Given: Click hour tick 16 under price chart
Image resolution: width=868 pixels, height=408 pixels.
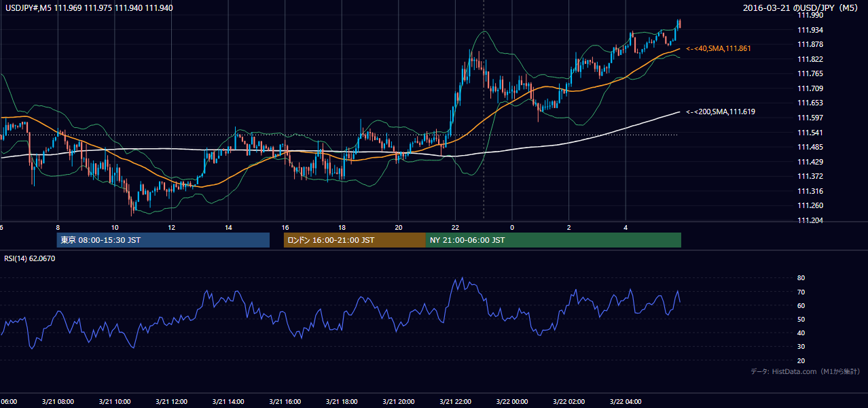Looking at the screenshot, I should 285,227.
